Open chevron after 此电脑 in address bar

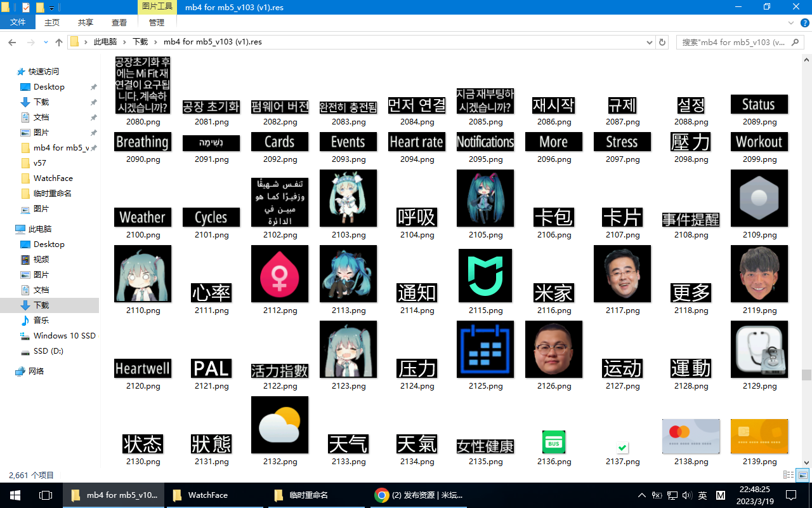(125, 42)
